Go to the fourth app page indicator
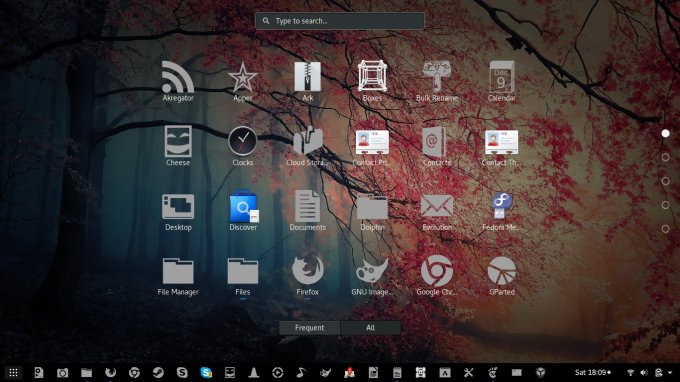The width and height of the screenshot is (680, 382). 665,205
